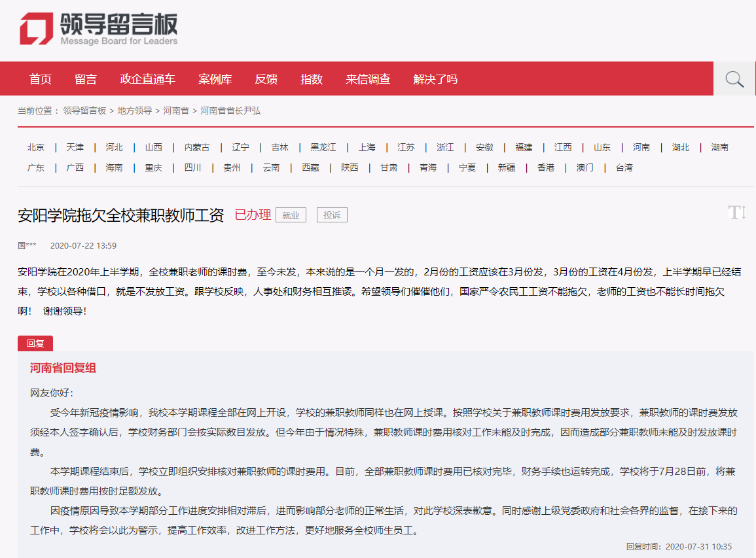This screenshot has width=756, height=558.
Task: Open the 领导留言板 breadcrumb link
Action: point(84,111)
